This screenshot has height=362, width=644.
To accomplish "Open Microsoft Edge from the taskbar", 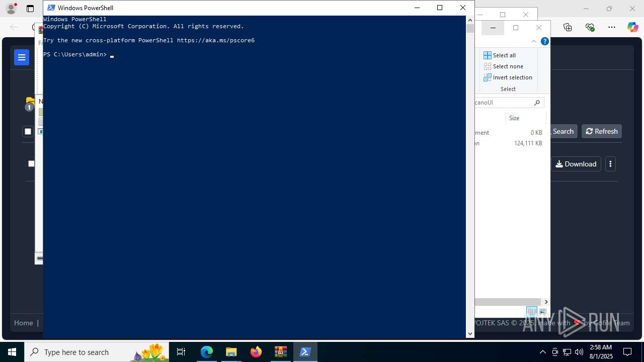I will tap(207, 352).
